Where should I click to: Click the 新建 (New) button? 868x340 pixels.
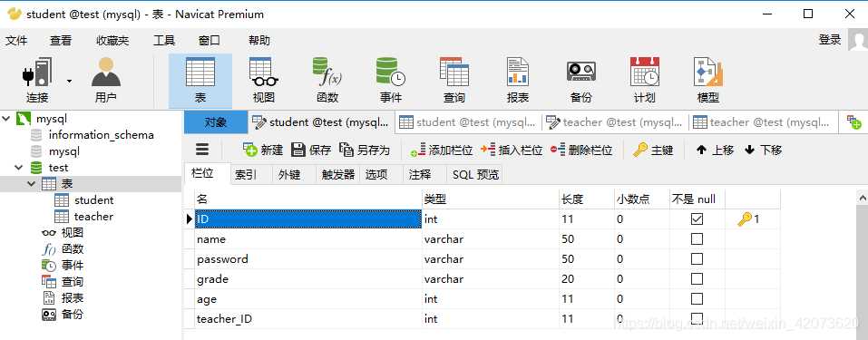tap(264, 150)
